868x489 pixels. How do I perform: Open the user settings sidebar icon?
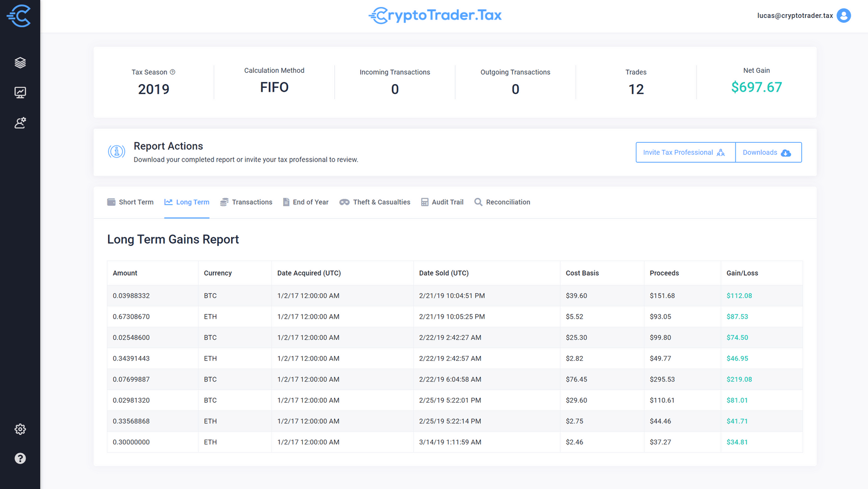pos(20,123)
